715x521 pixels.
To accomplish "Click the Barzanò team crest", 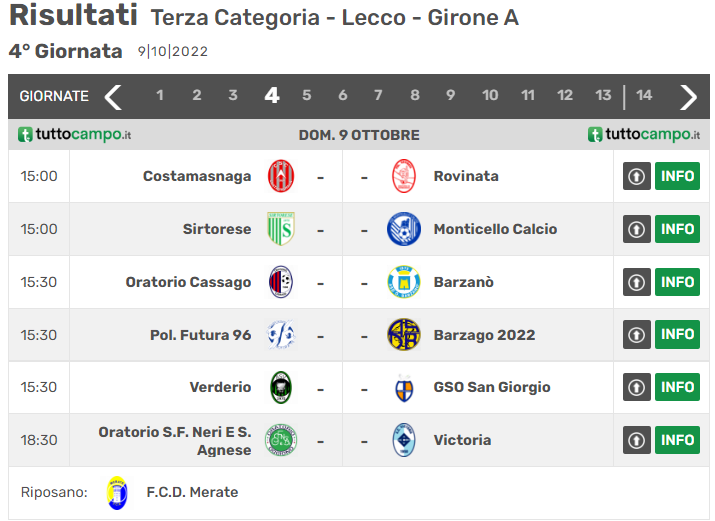I will click(404, 282).
